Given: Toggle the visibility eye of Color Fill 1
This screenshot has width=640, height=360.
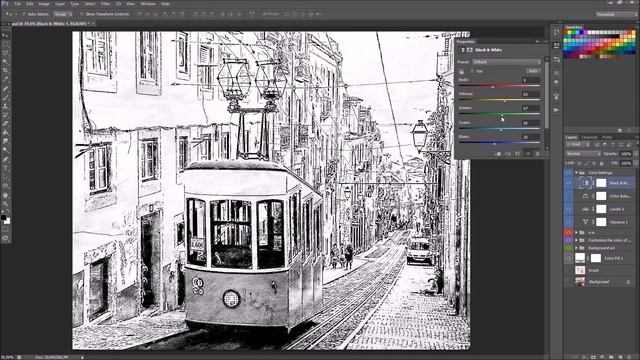Looking at the screenshot, I should coord(569,258).
